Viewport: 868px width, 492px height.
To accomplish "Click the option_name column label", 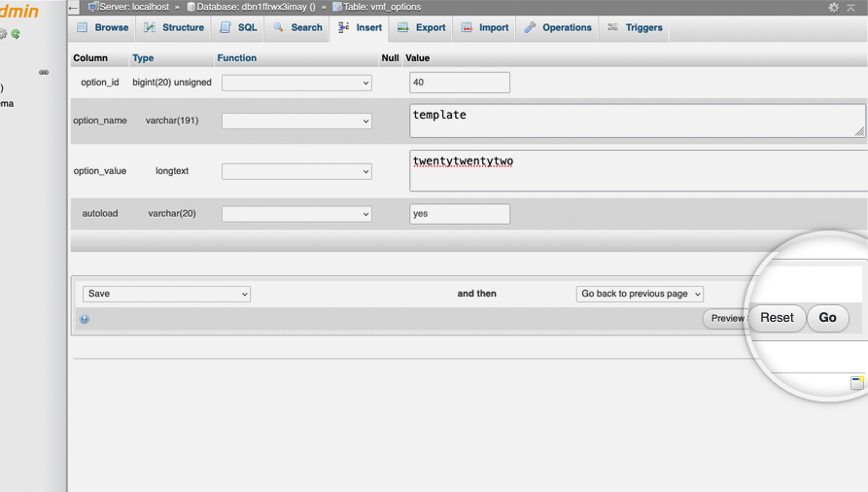I will point(100,121).
